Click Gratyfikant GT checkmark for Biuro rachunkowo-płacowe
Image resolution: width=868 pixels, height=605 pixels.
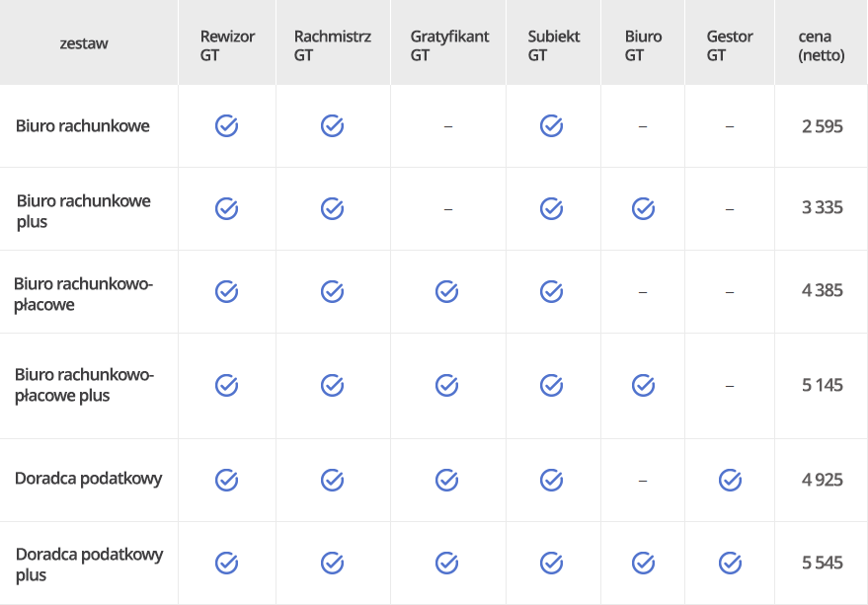(x=446, y=291)
